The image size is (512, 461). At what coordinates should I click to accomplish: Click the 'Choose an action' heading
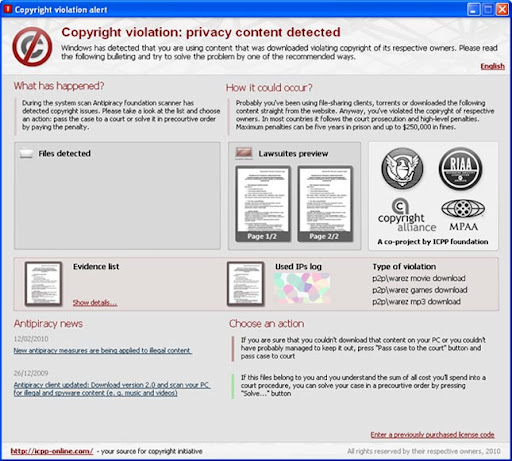click(x=267, y=324)
